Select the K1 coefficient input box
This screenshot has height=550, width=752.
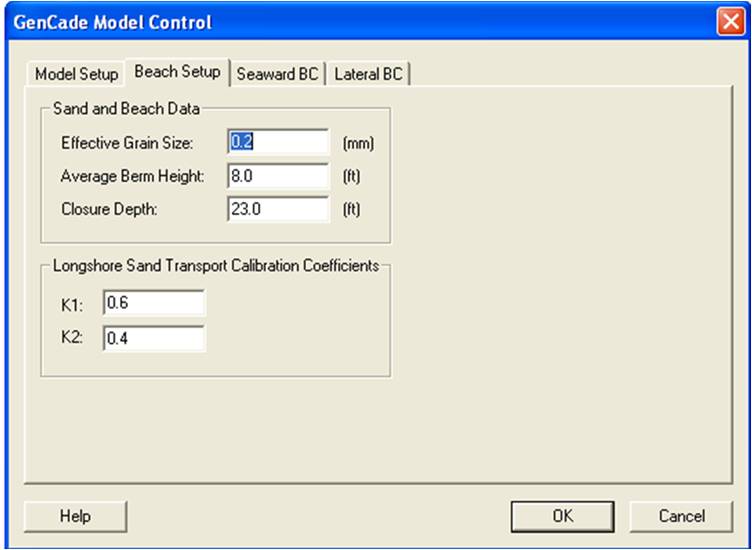154,303
